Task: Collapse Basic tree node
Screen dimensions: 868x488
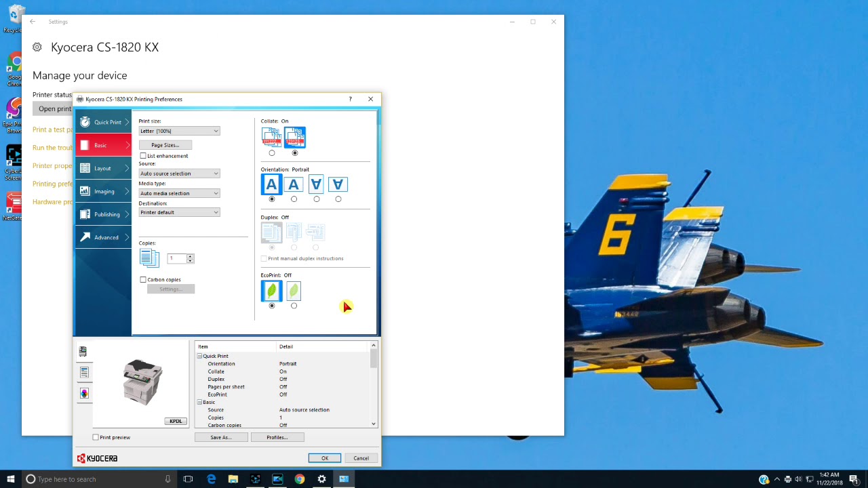Action: click(200, 402)
